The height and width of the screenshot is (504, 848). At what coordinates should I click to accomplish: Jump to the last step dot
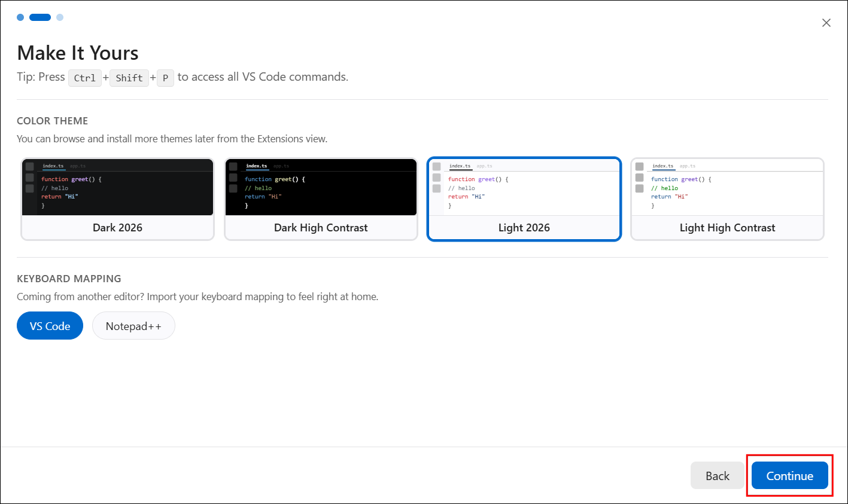click(x=60, y=17)
